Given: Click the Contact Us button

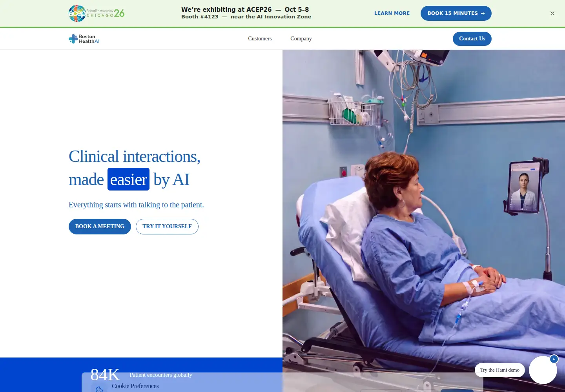Looking at the screenshot, I should click(x=472, y=39).
